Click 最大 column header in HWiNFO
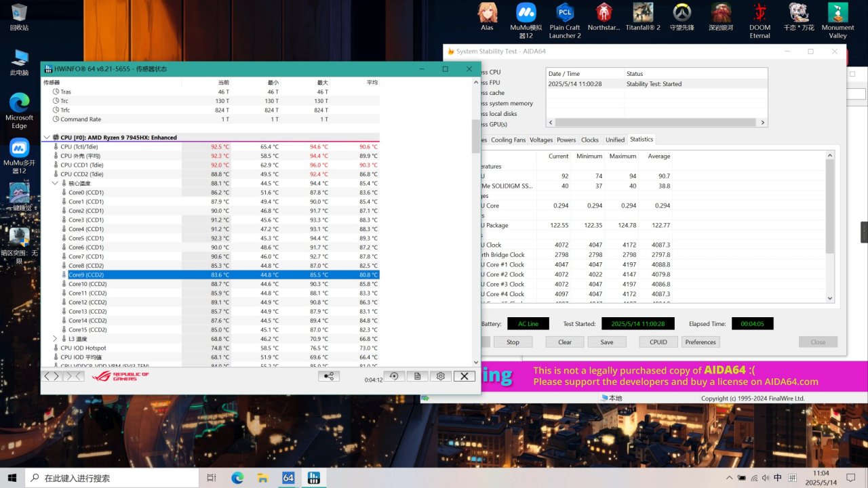The height and width of the screenshot is (488, 868). (x=322, y=82)
